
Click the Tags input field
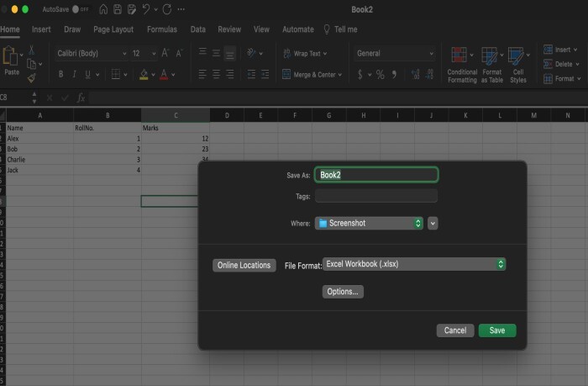[375, 196]
